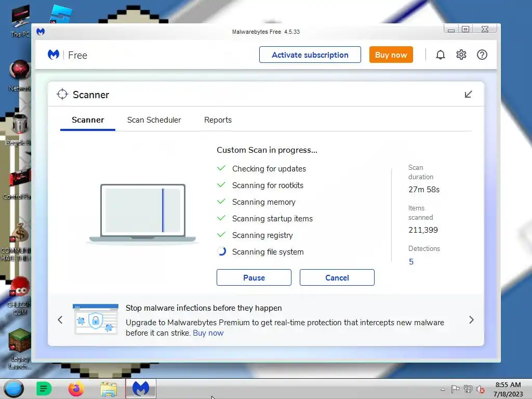The width and height of the screenshot is (532, 399).
Task: Click the scan duration value 27m 58s
Action: (x=424, y=189)
